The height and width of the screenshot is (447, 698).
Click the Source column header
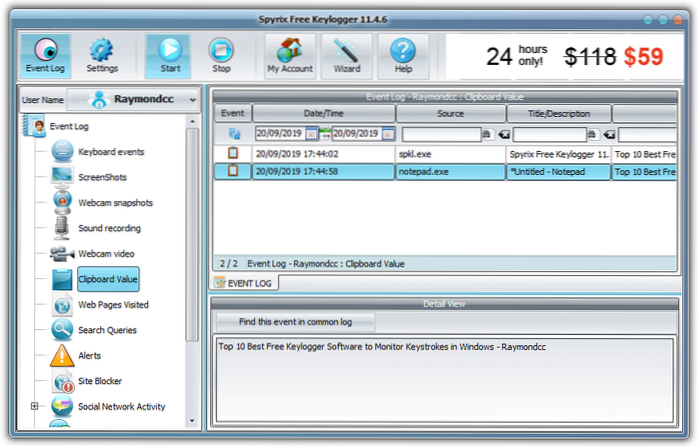click(x=449, y=114)
